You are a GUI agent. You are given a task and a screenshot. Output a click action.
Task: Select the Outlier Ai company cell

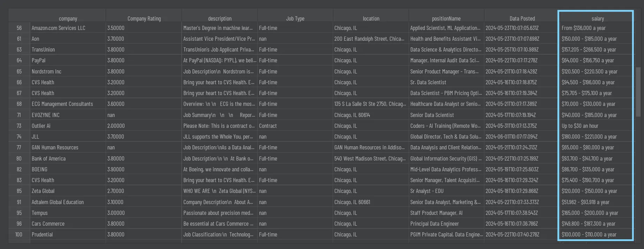[x=68, y=126]
